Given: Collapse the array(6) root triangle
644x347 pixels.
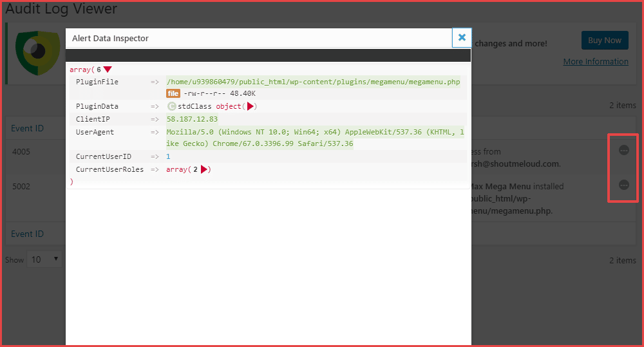Looking at the screenshot, I should click(x=108, y=70).
